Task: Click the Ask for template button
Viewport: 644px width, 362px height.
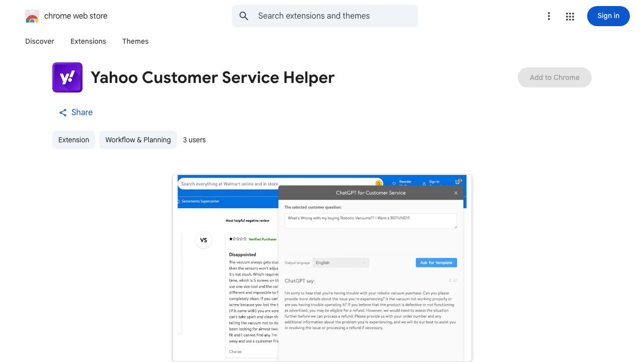Action: click(436, 262)
